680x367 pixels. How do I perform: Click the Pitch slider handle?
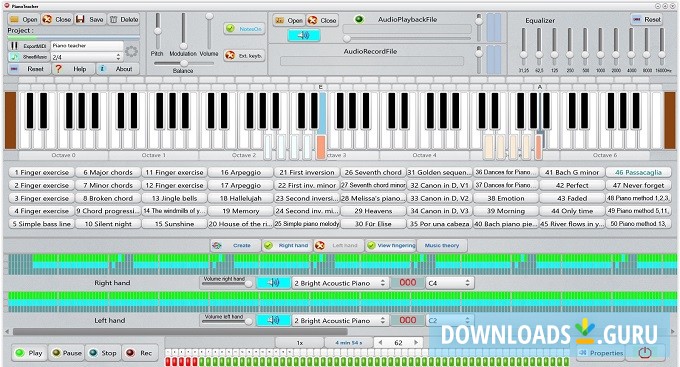point(157,31)
